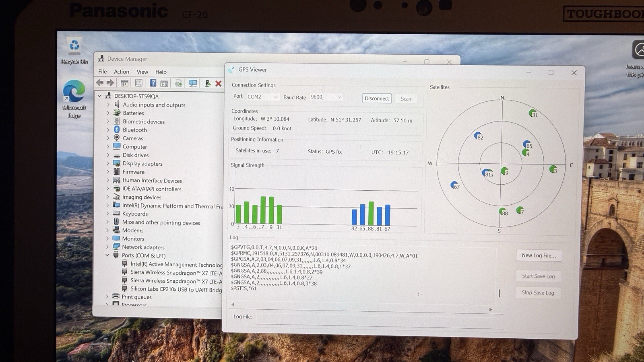Viewport: 644px width, 362px height.
Task: Expand the Keyboards node
Action: [107, 214]
